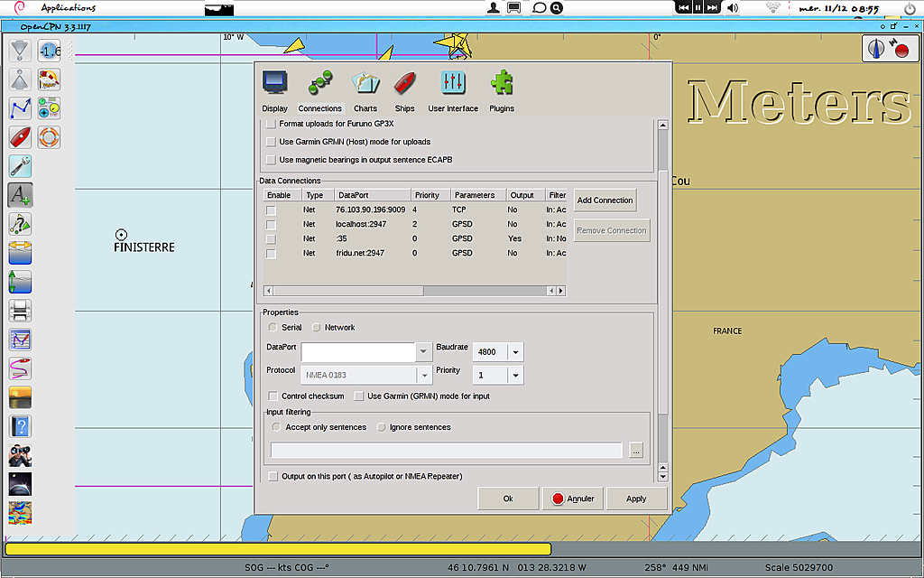Click the compass needle icon at chart corner

876,49
